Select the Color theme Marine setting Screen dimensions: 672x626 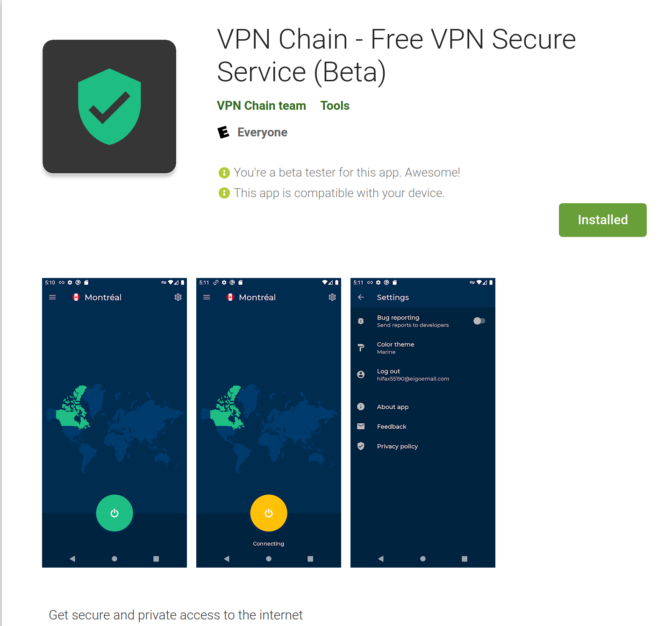click(x=423, y=348)
